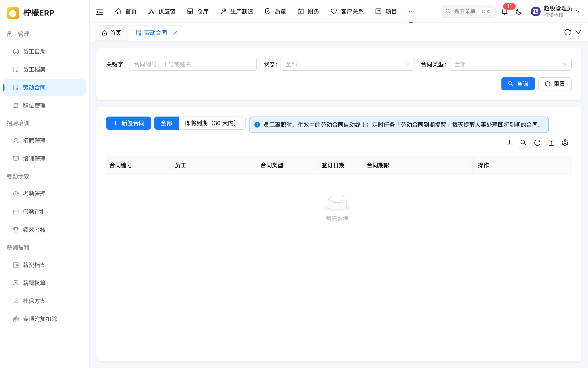
Task: Reload the table with refresh icon
Action: (537, 143)
